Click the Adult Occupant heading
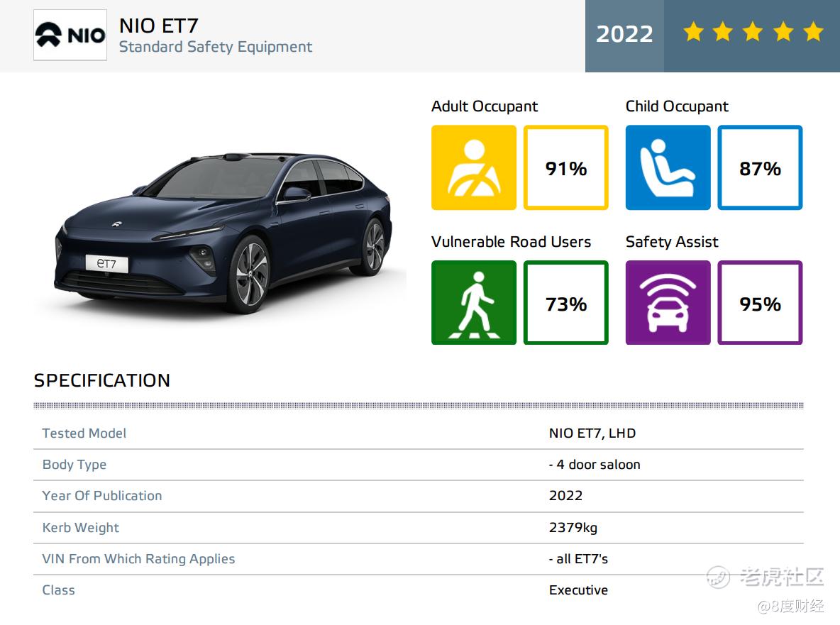840x625 pixels. click(485, 106)
